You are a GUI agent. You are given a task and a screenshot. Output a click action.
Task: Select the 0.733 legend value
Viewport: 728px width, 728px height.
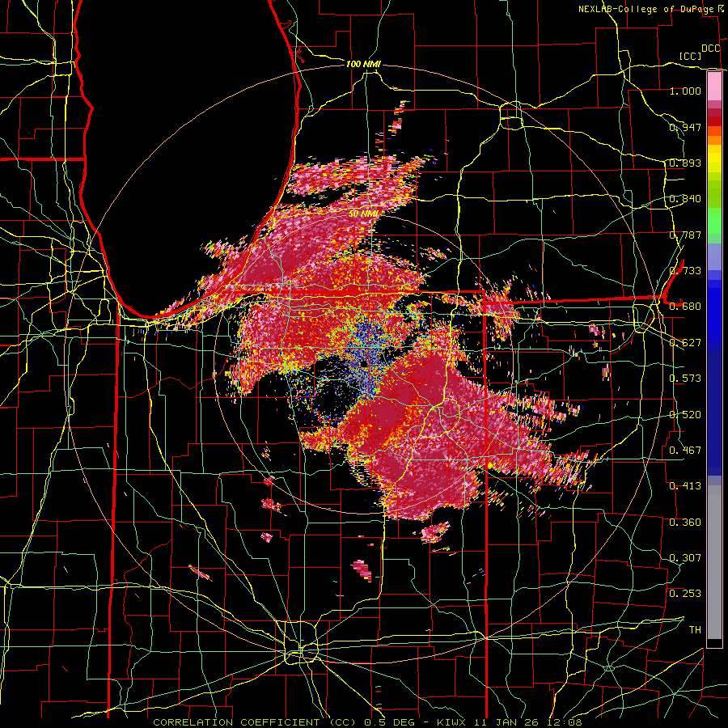[685, 271]
